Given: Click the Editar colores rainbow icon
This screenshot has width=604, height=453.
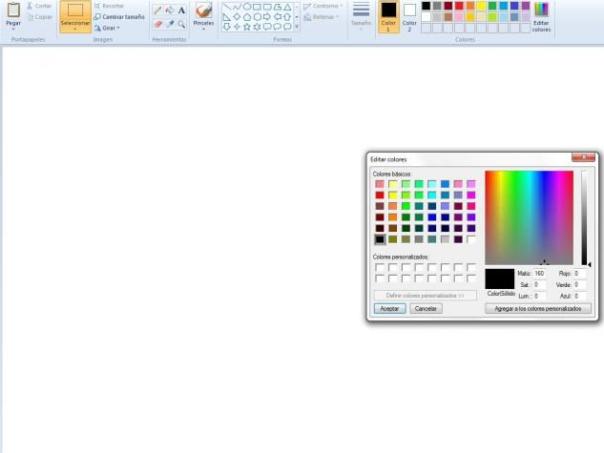Looking at the screenshot, I should [x=541, y=11].
